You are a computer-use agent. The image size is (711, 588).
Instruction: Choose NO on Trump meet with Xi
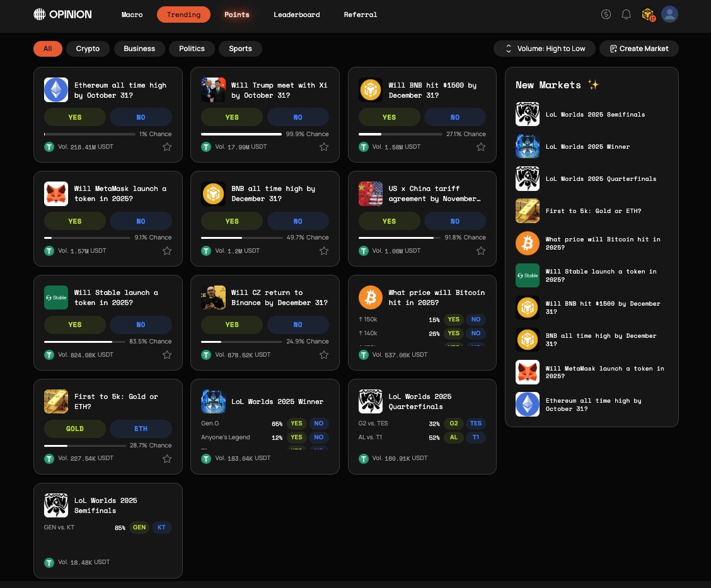[298, 117]
